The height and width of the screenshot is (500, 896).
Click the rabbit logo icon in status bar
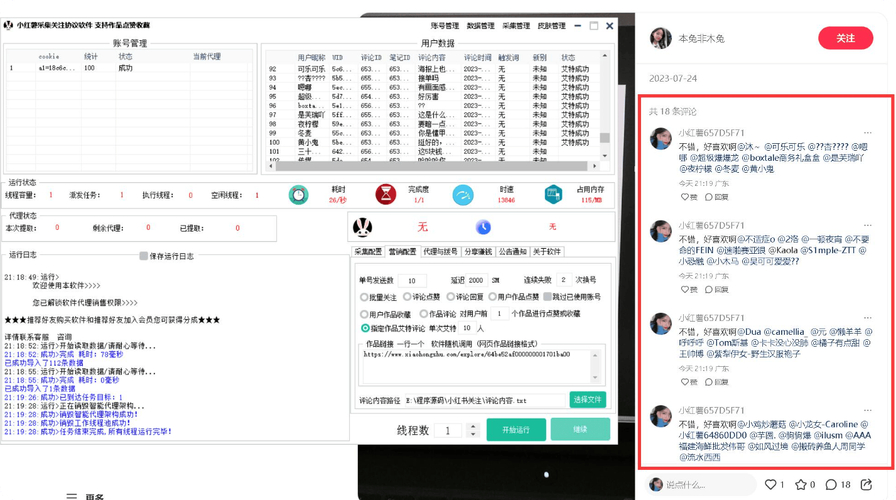[x=363, y=227]
